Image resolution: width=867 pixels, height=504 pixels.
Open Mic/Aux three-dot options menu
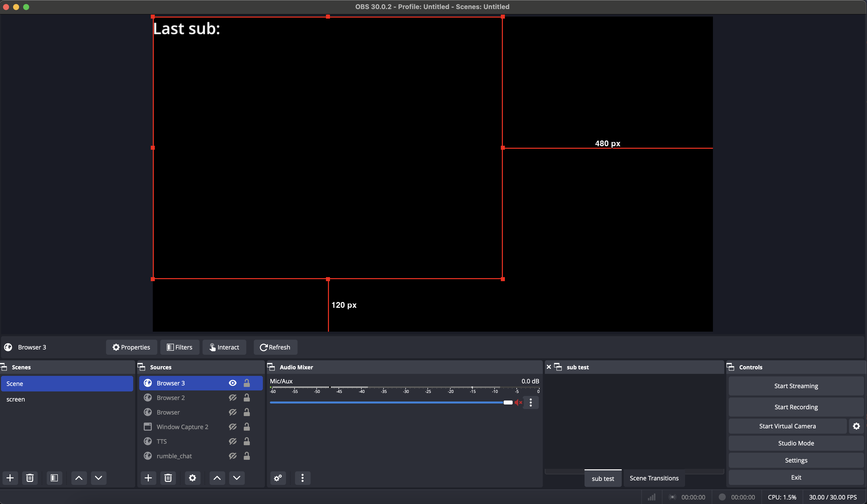531,402
